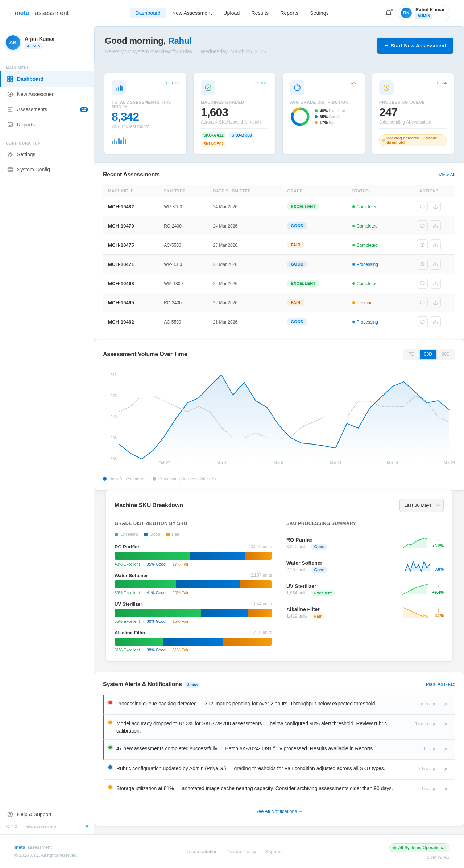Click the pie icon on Avg Grade Distribution card
The height and width of the screenshot is (868, 464).
pyautogui.click(x=297, y=88)
